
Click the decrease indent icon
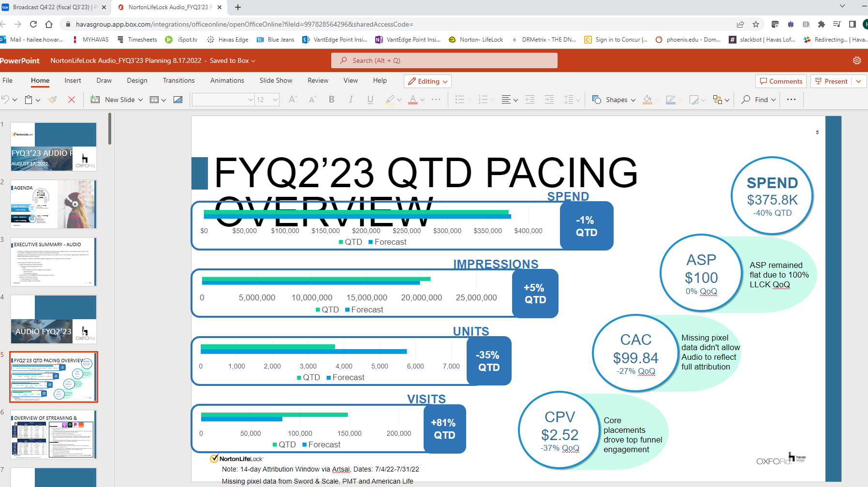tap(530, 100)
